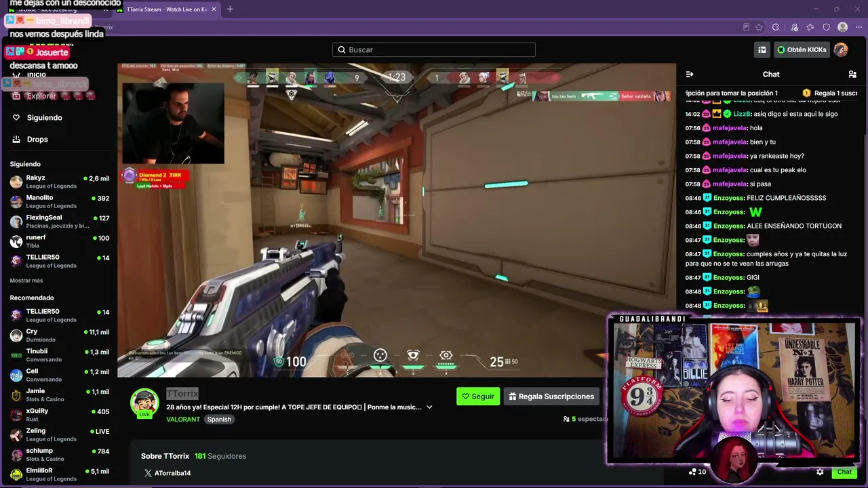Viewport: 868px width, 488px height.
Task: Collapse the chat panel with arrow icon
Action: point(690,74)
